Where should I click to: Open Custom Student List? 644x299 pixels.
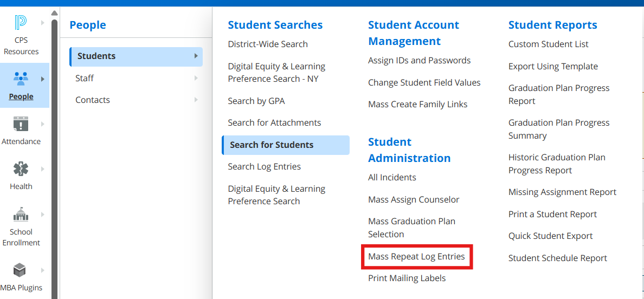coord(548,44)
